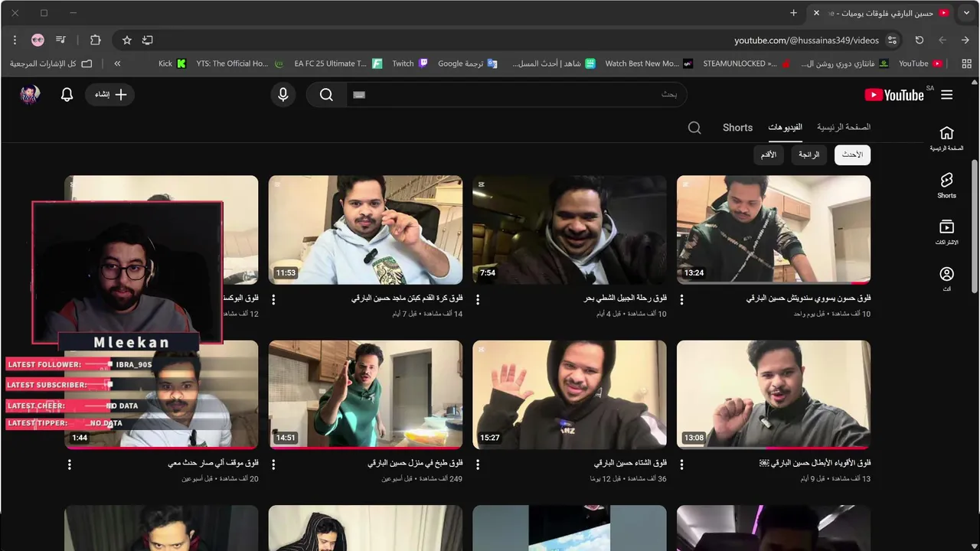980x551 pixels.
Task: Bookmark this page with the star
Action: coord(127,40)
